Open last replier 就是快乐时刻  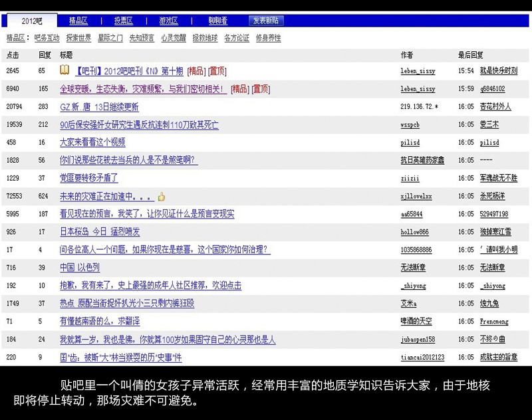point(499,70)
